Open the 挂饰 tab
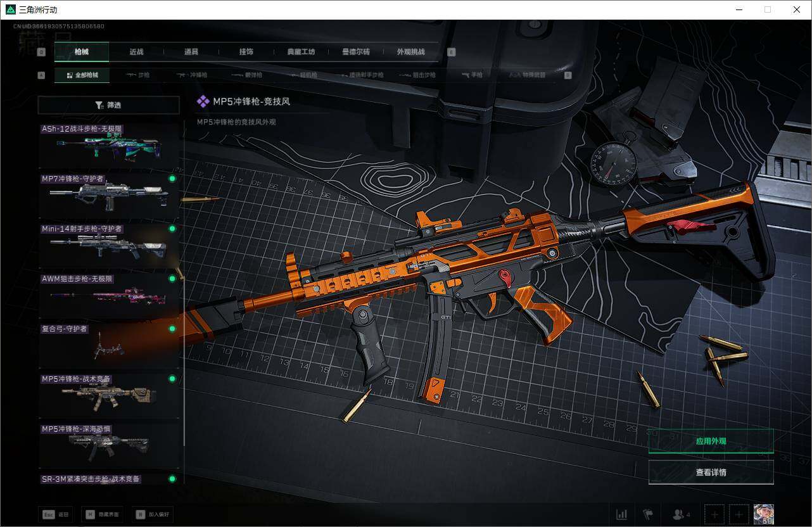The height and width of the screenshot is (527, 812). [x=246, y=52]
